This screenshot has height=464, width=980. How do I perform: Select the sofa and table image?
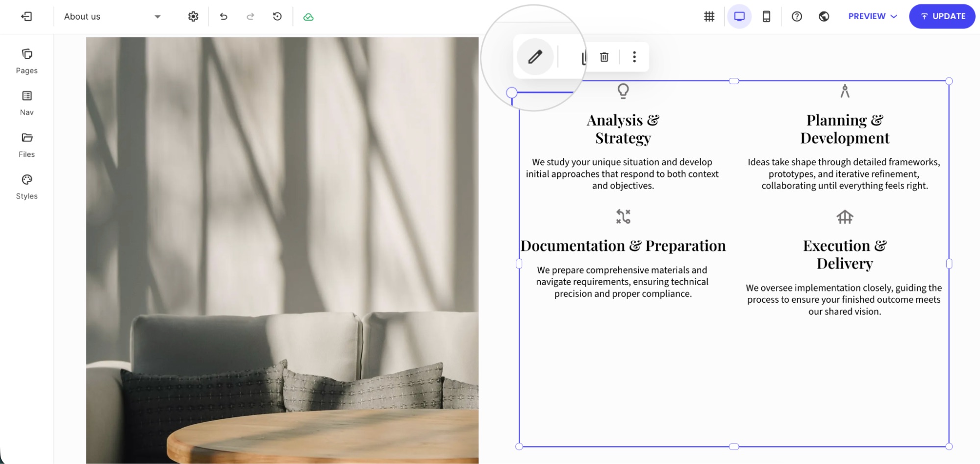[x=282, y=250]
